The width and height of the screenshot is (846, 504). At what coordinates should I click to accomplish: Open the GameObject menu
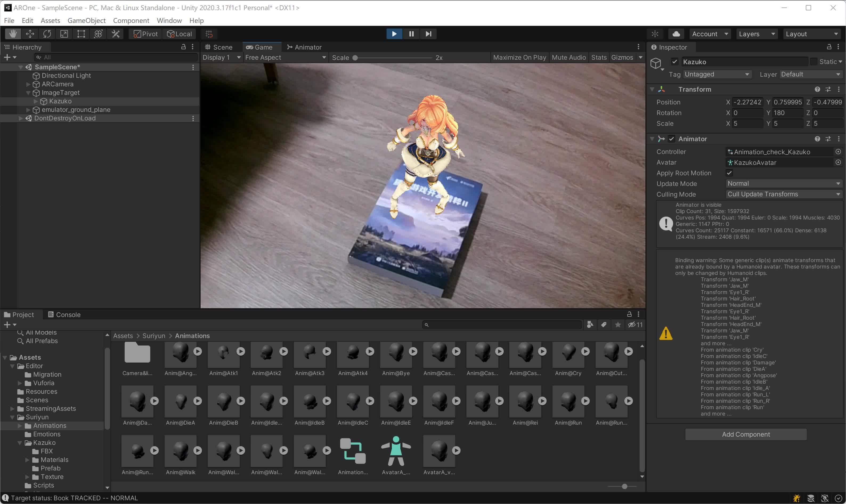[87, 20]
